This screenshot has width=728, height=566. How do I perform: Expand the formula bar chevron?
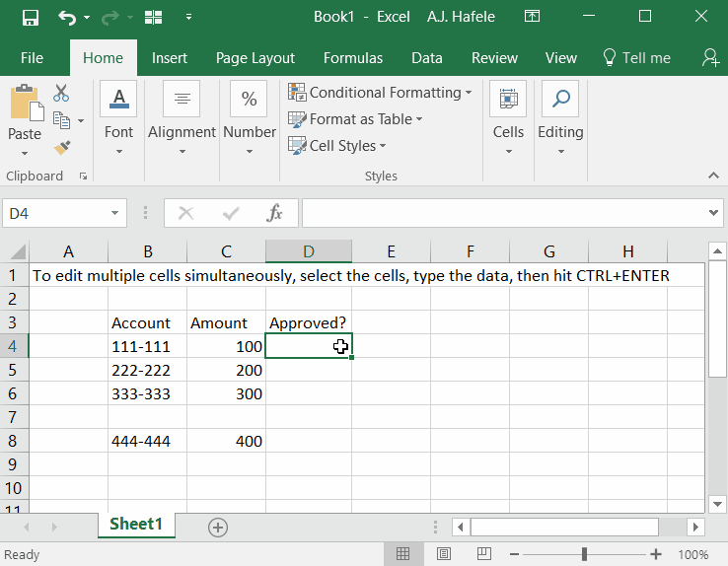(x=713, y=213)
